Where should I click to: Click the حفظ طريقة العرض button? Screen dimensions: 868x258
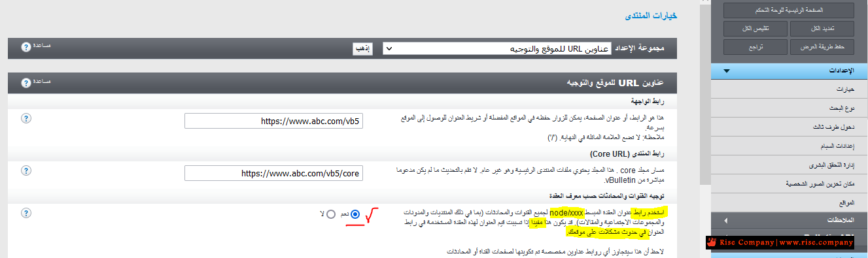822,48
